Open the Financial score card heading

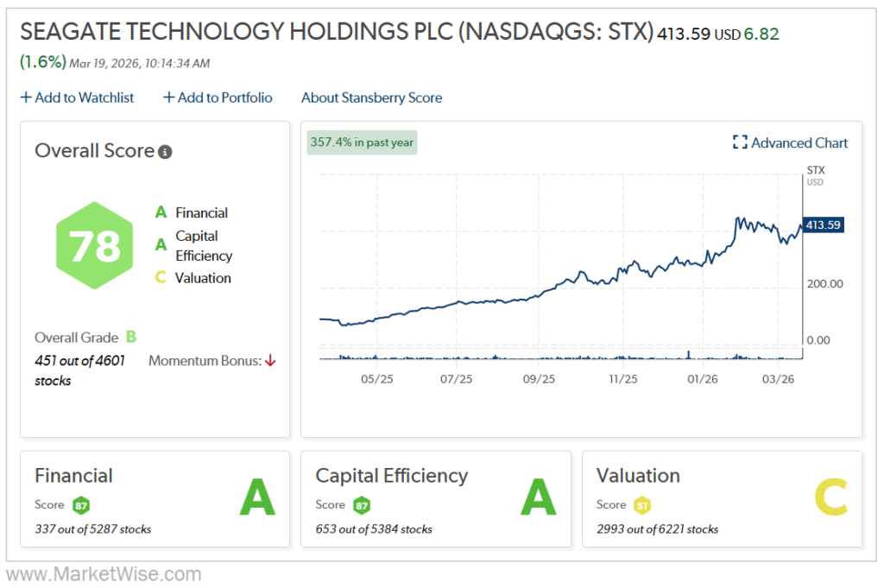click(73, 476)
